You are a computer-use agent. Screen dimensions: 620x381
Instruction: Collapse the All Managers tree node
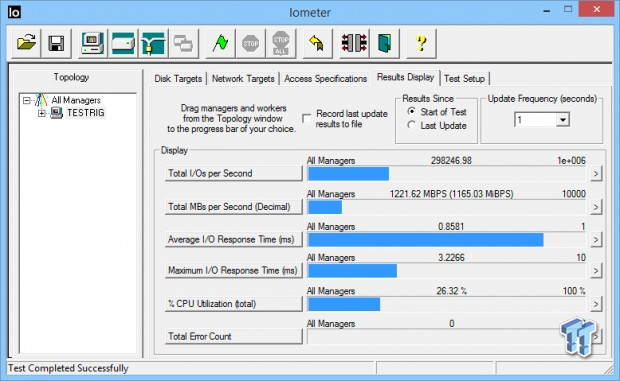pyautogui.click(x=26, y=100)
